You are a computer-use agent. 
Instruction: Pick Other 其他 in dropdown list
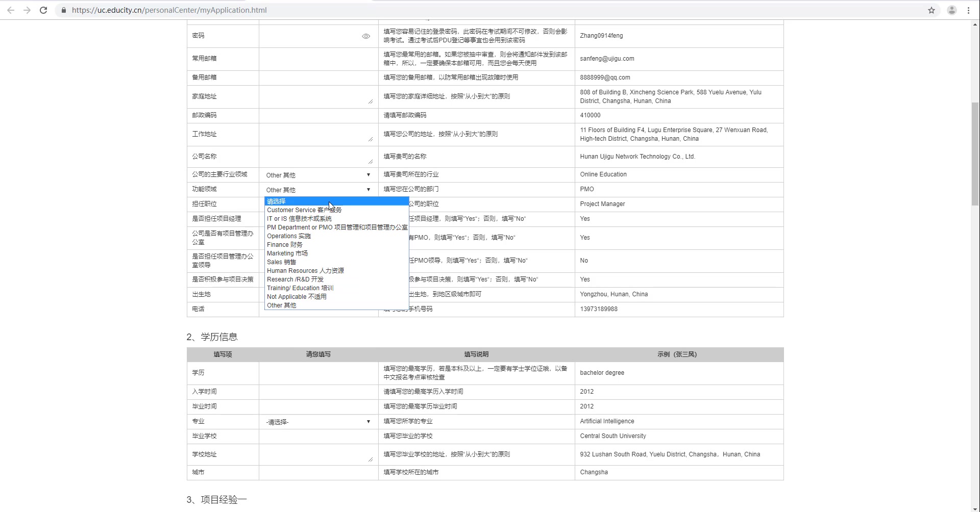tap(336, 305)
